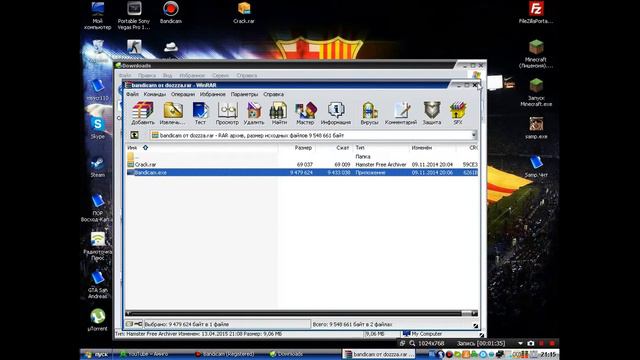The height and width of the screenshot is (360, 640).
Task: Expand the archive path dropdown arrow
Action: (474, 135)
